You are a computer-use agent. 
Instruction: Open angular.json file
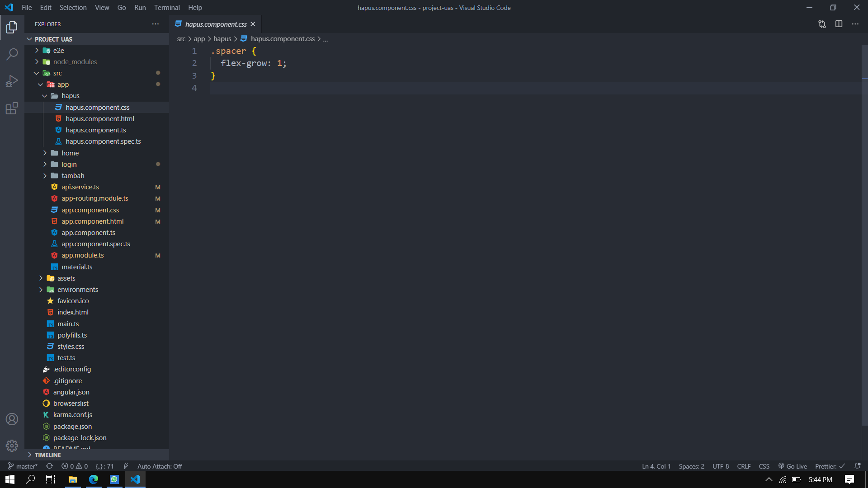[71, 392]
